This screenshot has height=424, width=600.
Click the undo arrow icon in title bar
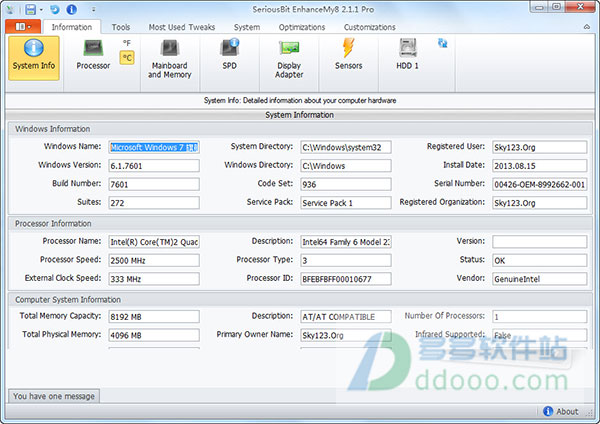click(x=55, y=9)
